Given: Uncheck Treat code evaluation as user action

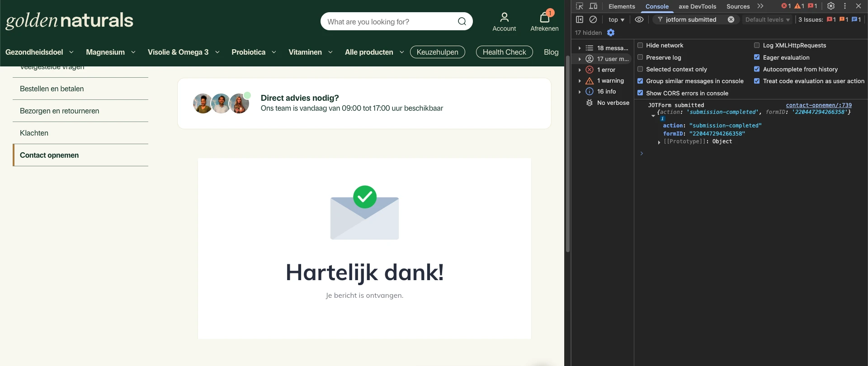Looking at the screenshot, I should point(757,81).
